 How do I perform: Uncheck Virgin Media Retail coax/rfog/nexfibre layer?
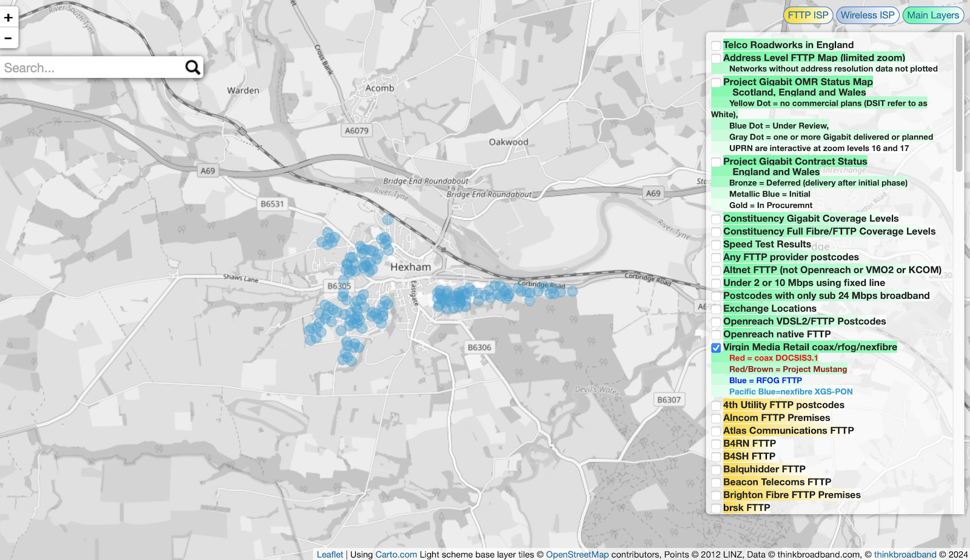click(716, 347)
